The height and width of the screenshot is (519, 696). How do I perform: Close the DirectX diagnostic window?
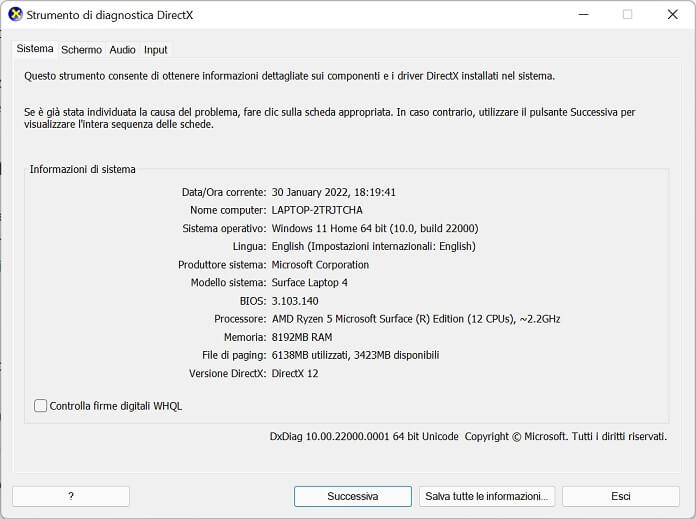672,15
